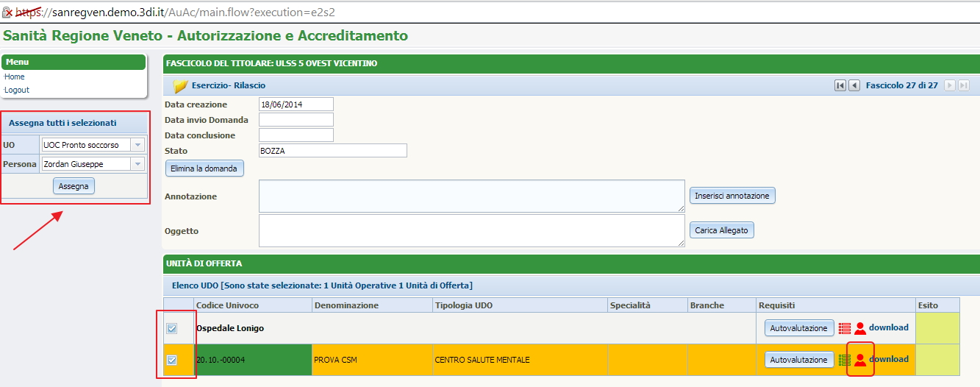Go to the previous fascicolo
980x387 pixels.
tap(854, 85)
